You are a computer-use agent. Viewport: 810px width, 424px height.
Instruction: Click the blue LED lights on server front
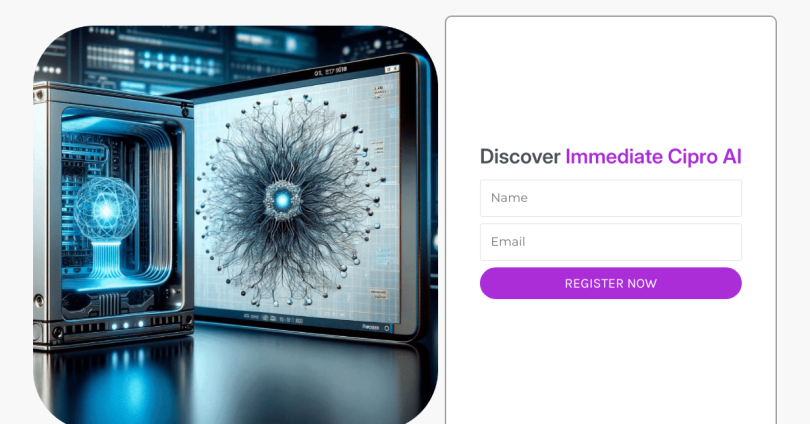(x=127, y=325)
